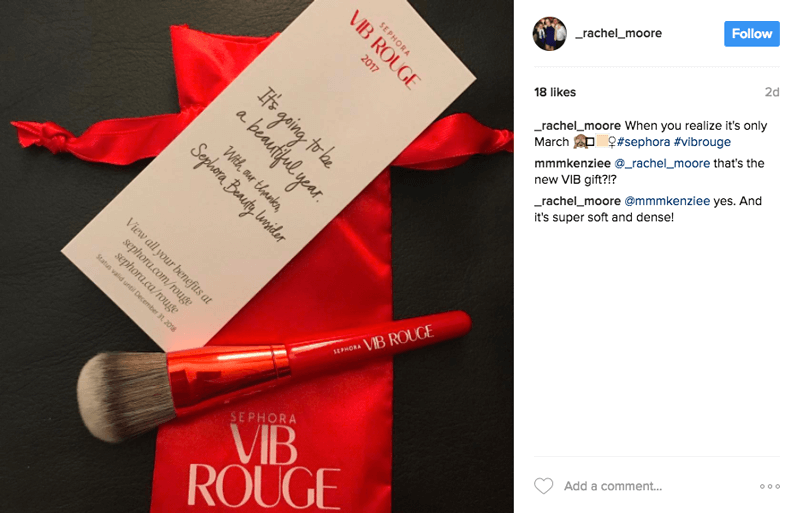The width and height of the screenshot is (800, 513).
Task: Visit the mmmkenziee commenter profile
Action: 572,163
